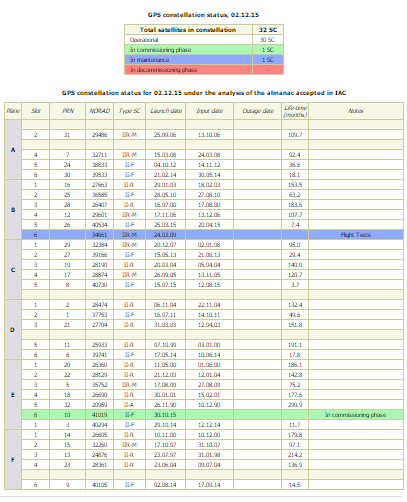
Task: Click the 'Plane' column header
Action: (13, 111)
